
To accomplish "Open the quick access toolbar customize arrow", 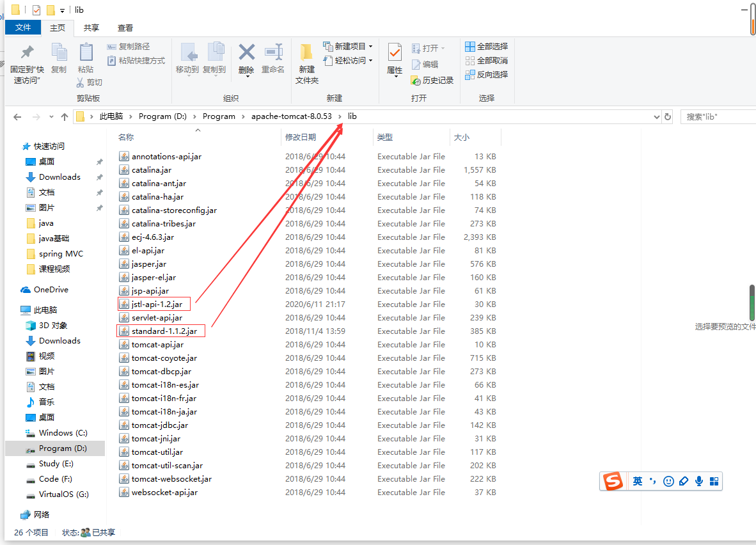I will [62, 11].
